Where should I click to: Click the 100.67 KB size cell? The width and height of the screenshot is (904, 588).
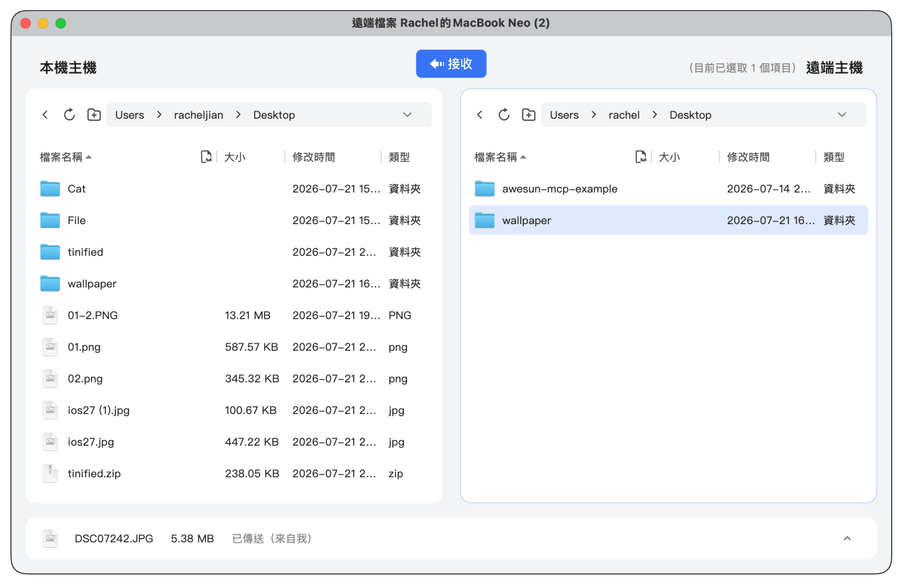(x=251, y=410)
